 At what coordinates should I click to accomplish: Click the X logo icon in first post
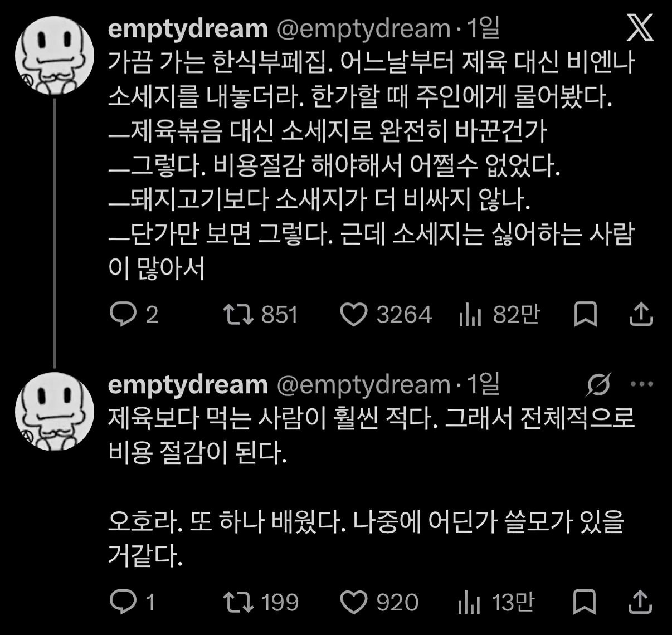coord(640,28)
